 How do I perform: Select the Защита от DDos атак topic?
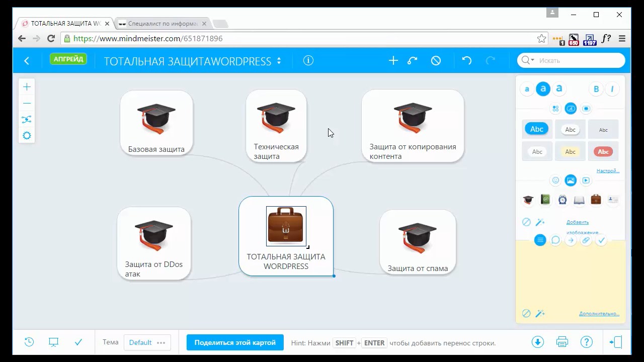point(154,243)
